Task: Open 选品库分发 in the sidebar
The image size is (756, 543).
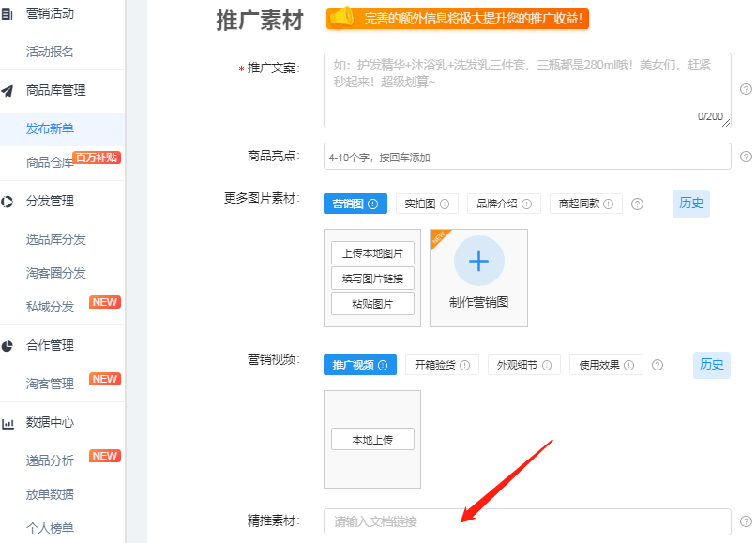Action: (x=55, y=239)
